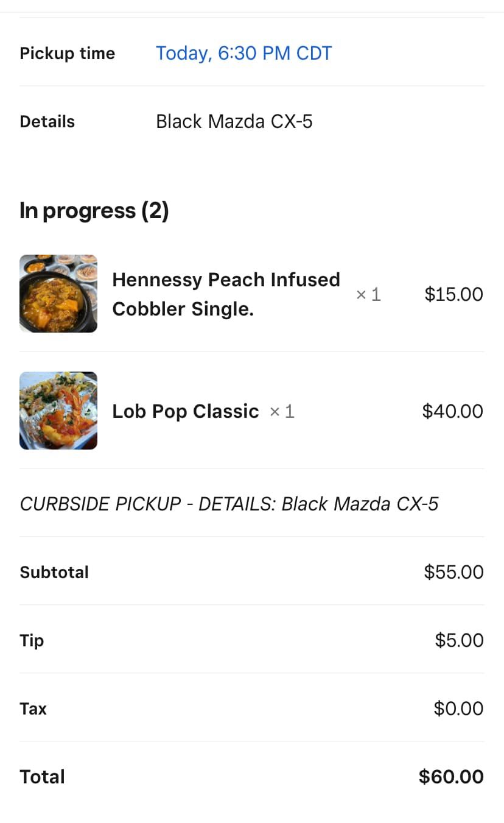
Task: Tap the Total row label
Action: [x=42, y=777]
